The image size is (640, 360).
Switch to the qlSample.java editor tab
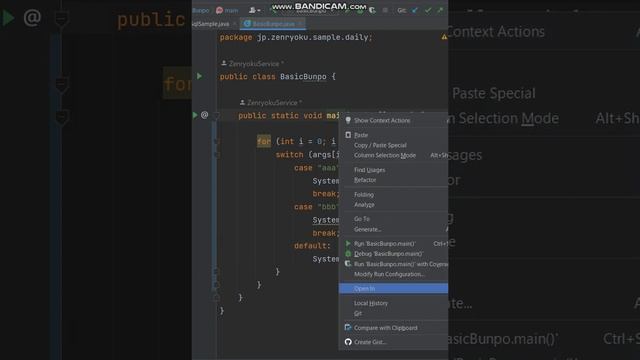[211, 24]
